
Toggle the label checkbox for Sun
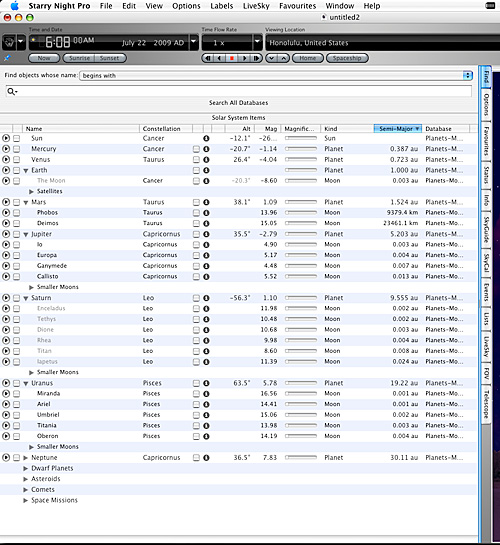coord(16,138)
